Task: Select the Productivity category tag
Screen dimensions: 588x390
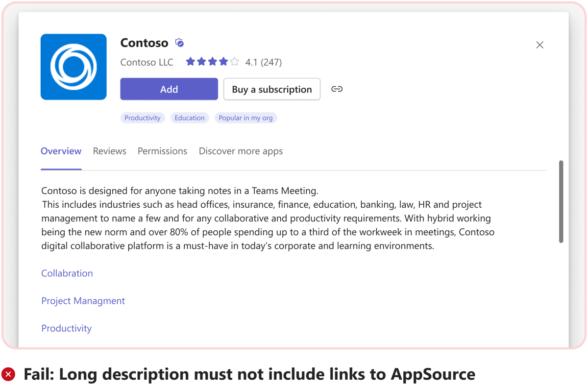Action: pos(142,118)
